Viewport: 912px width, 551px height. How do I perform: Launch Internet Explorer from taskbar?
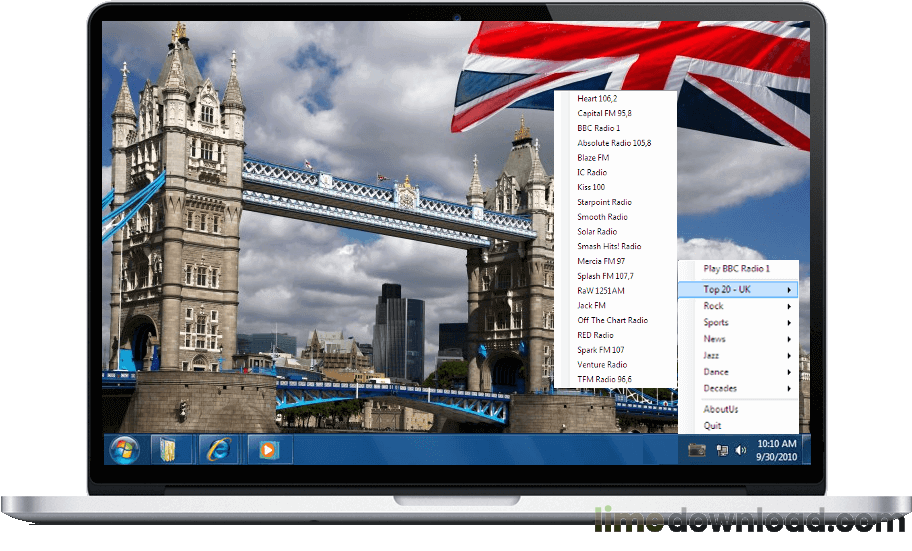[218, 450]
